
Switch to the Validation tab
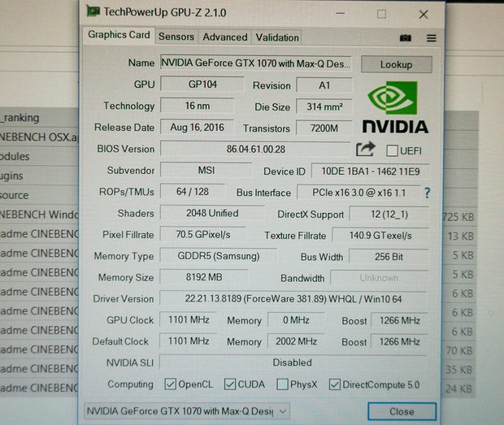pyautogui.click(x=277, y=37)
